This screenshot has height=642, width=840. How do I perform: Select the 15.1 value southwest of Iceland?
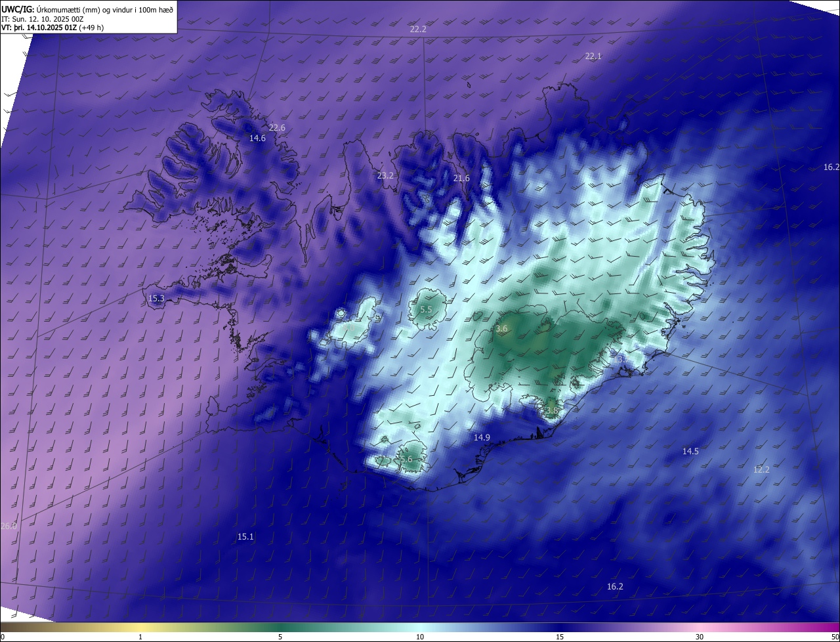[245, 537]
